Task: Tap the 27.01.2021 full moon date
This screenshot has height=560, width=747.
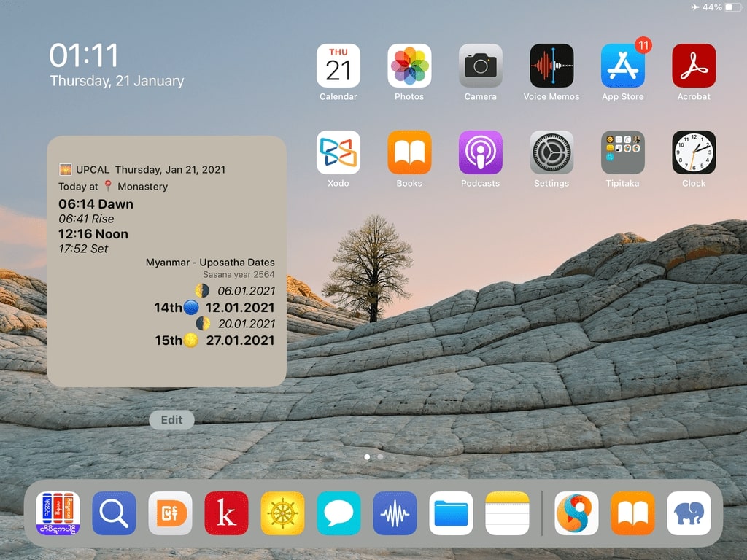Action: (240, 341)
